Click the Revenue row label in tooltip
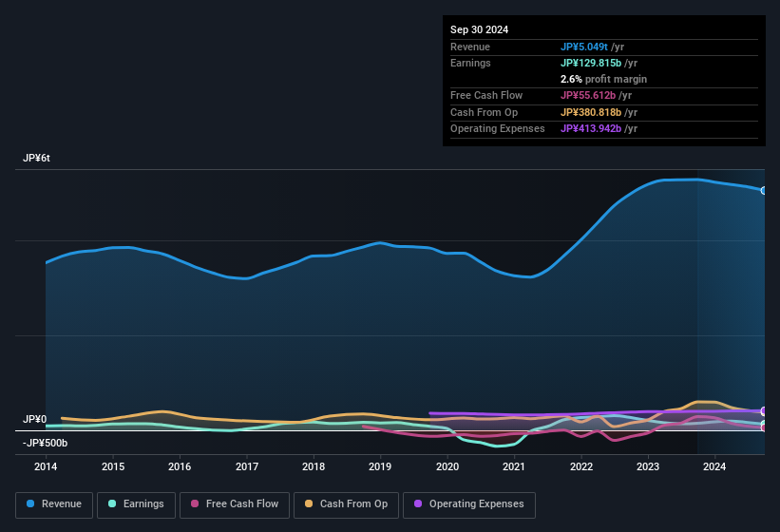The height and width of the screenshot is (532, 780). 470,47
